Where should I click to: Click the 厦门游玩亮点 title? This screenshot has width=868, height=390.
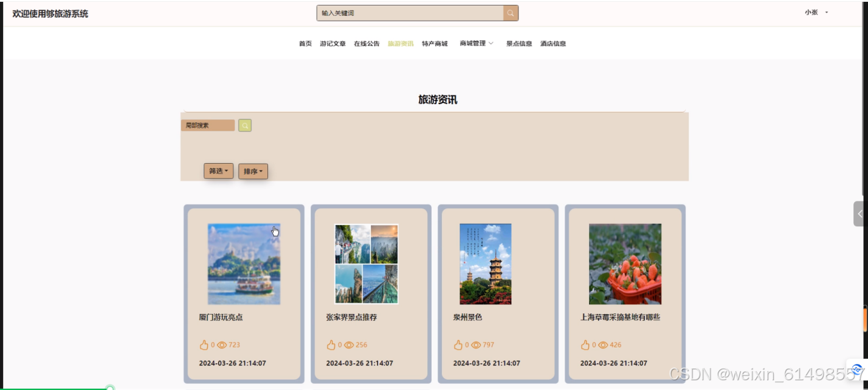coord(221,318)
